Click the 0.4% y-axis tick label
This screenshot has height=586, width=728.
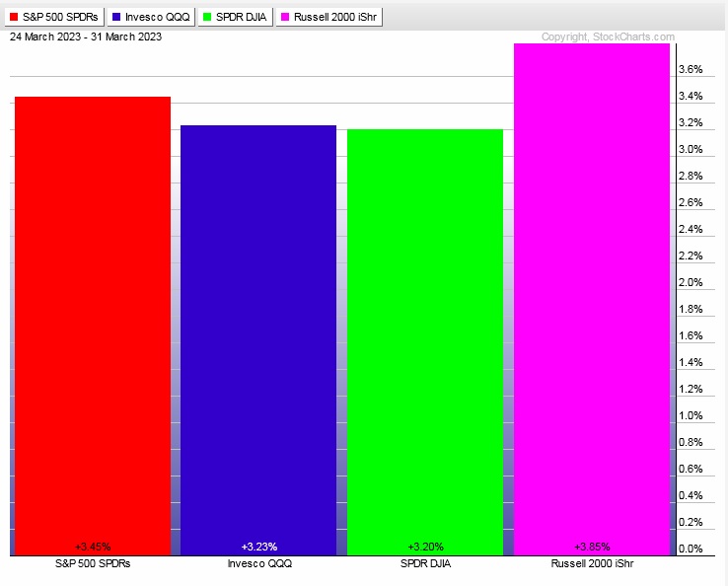point(691,495)
